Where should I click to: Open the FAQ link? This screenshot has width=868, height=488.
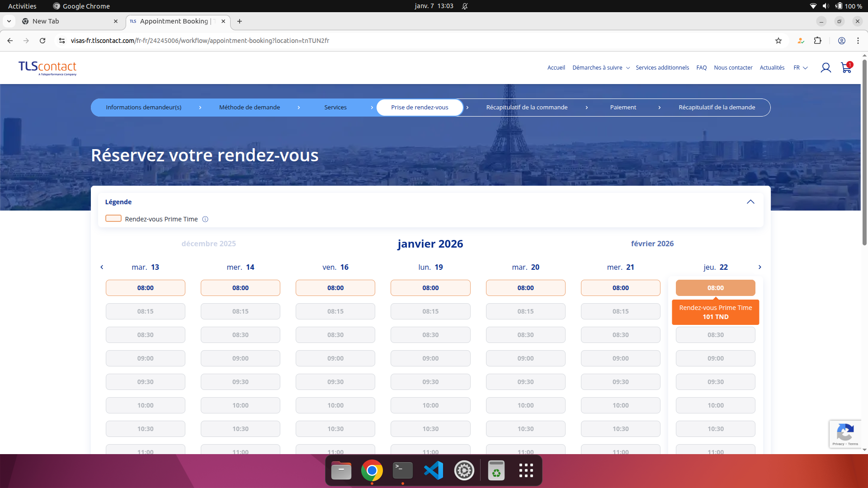(701, 68)
